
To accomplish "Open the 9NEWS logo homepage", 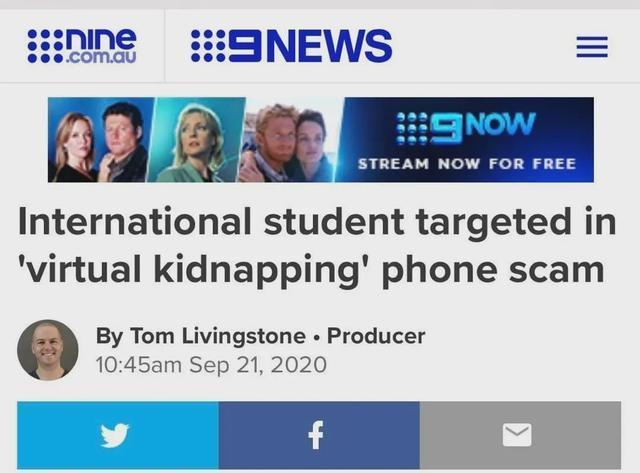I will pos(291,46).
